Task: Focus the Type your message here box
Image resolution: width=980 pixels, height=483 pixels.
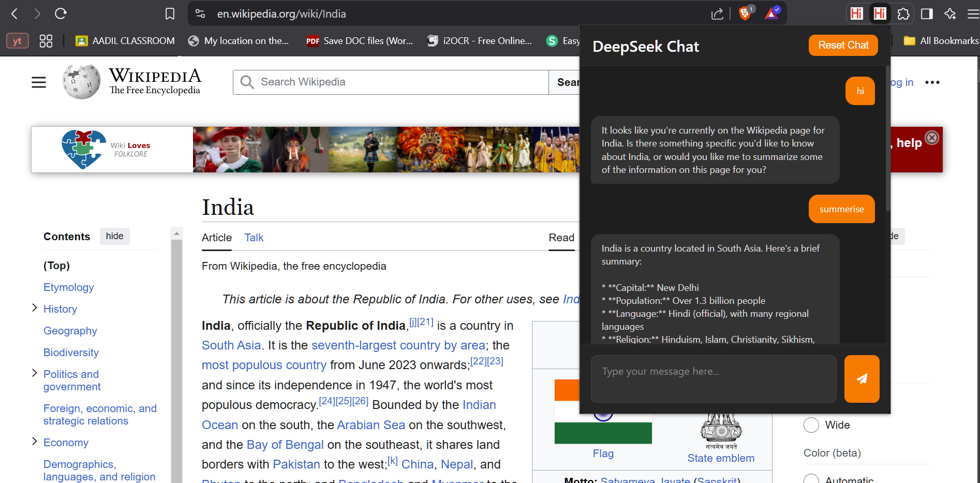Action: [714, 379]
